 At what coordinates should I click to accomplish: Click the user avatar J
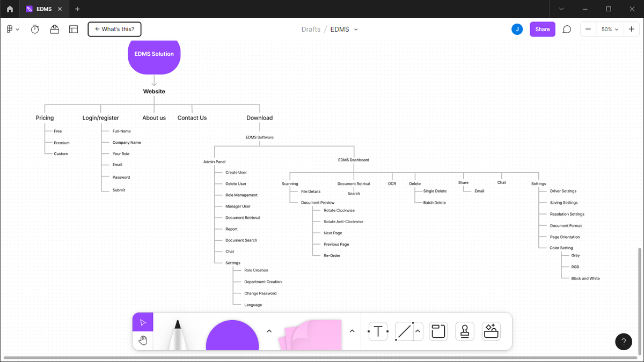(517, 29)
